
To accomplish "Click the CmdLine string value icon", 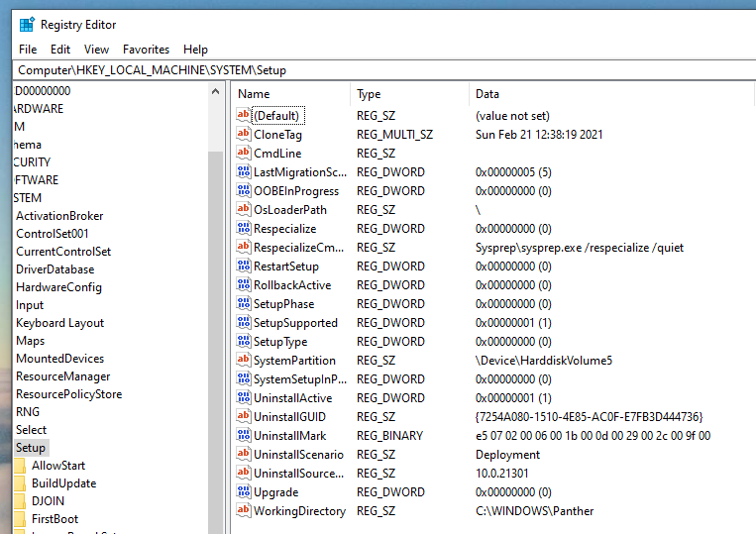I will 244,153.
